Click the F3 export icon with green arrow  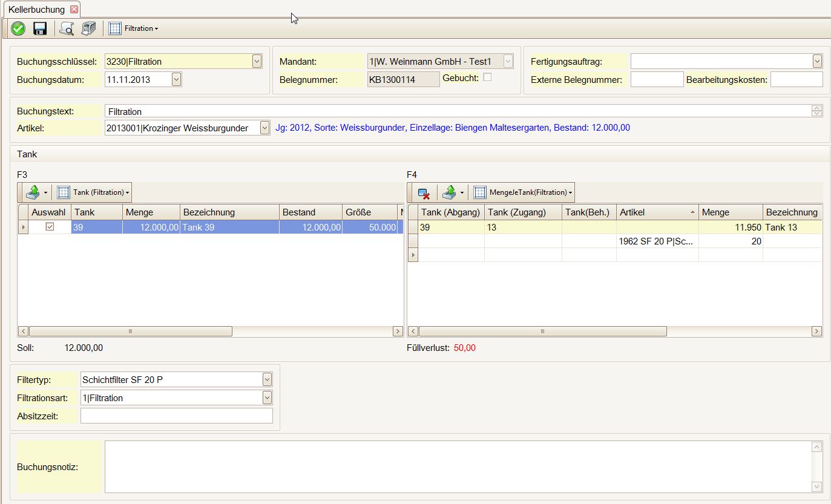pos(33,192)
